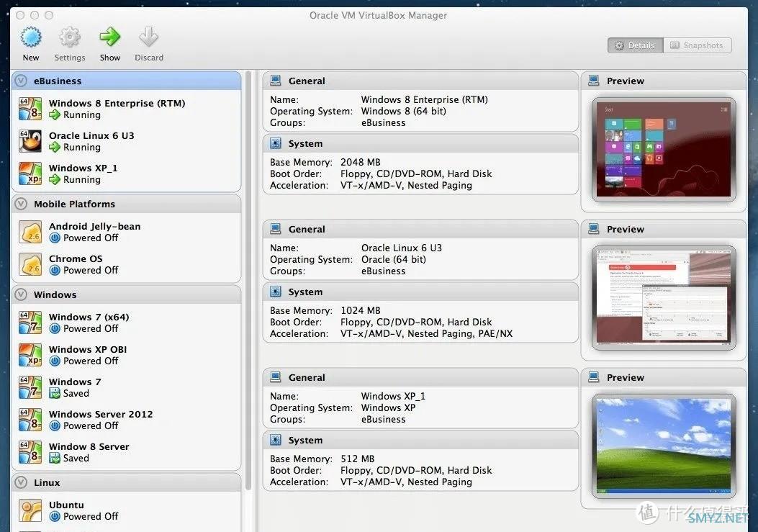Switch to the Snapshots view
Viewport: 758px width, 532px height.
pyautogui.click(x=697, y=45)
